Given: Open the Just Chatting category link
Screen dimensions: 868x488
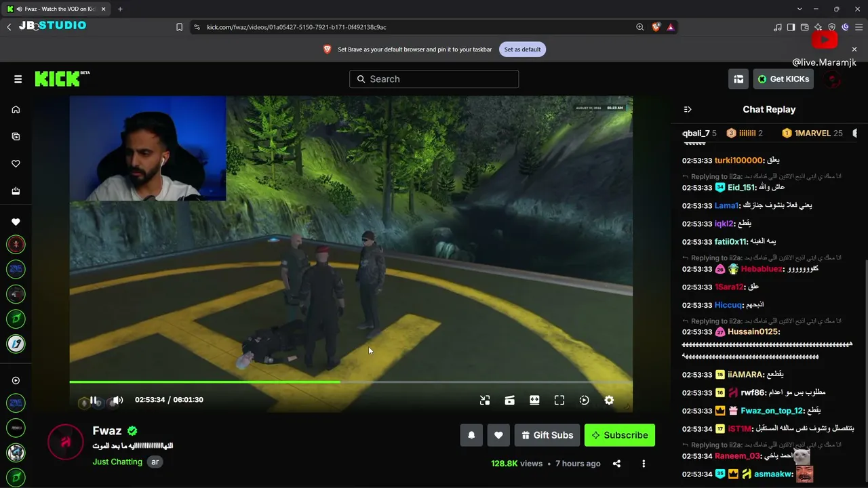Looking at the screenshot, I should click(x=117, y=462).
